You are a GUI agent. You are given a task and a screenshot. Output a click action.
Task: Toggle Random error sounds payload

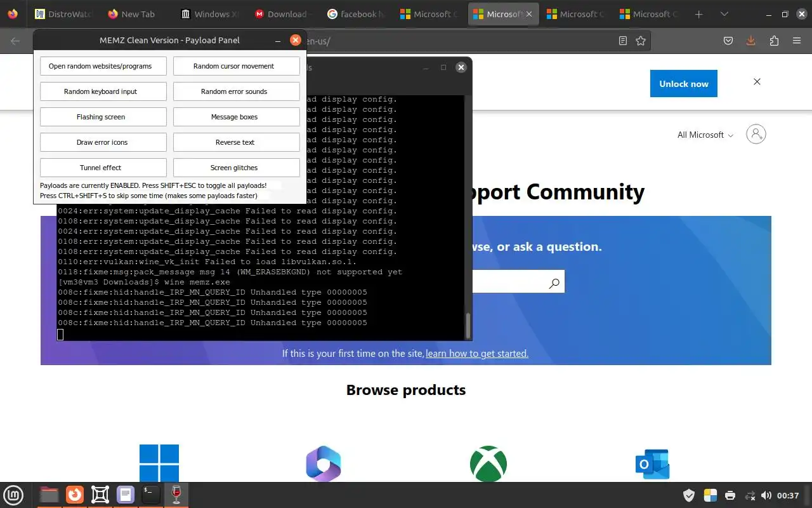pyautogui.click(x=237, y=91)
